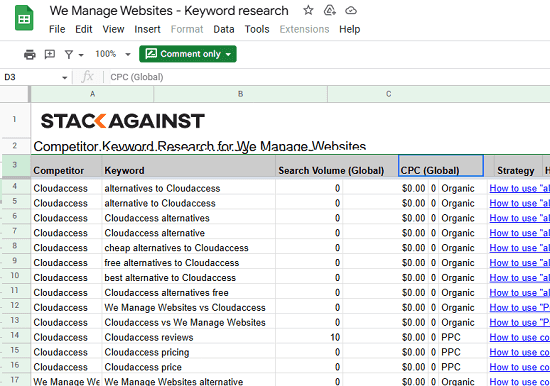The image size is (550, 386).
Task: Follow the 'How to use' link in row 4
Action: (x=519, y=188)
